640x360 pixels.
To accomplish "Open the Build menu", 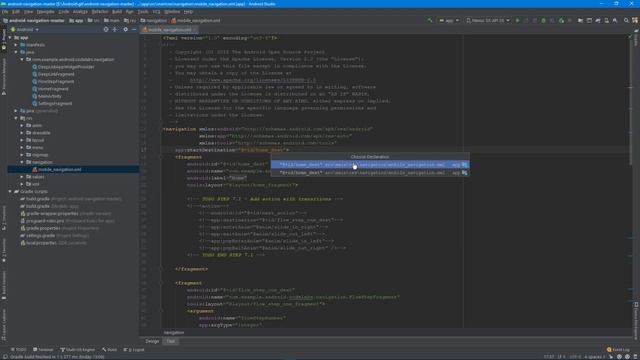I will [117, 12].
